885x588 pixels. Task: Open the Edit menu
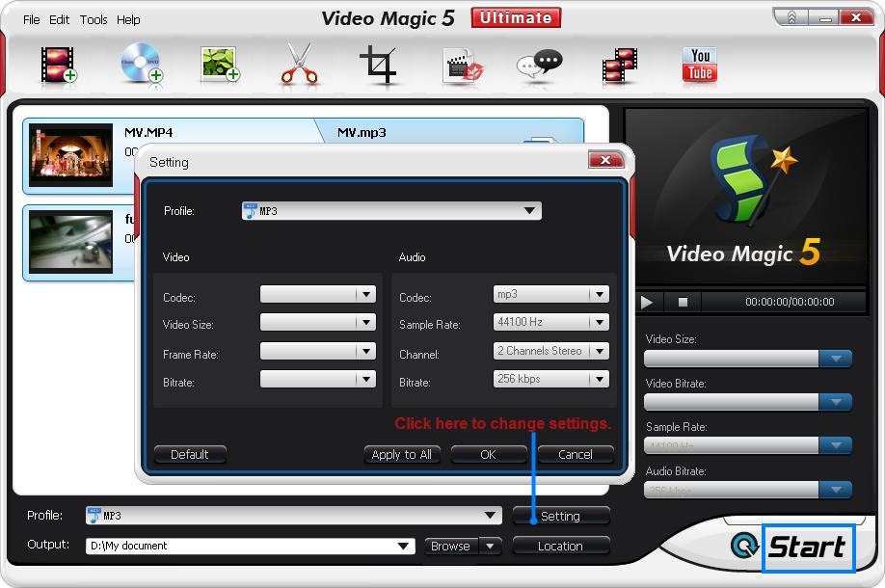(x=59, y=19)
